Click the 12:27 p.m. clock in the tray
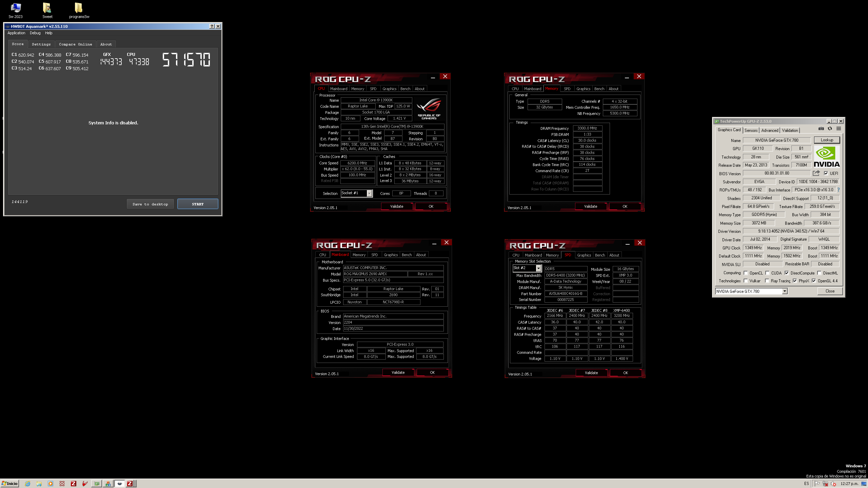The width and height of the screenshot is (868, 488). tap(849, 484)
